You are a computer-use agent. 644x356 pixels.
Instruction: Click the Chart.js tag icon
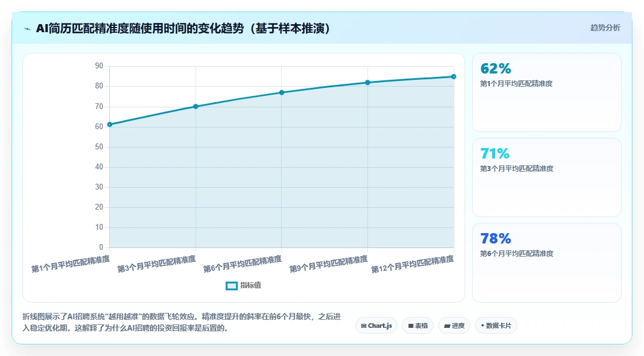(x=363, y=326)
